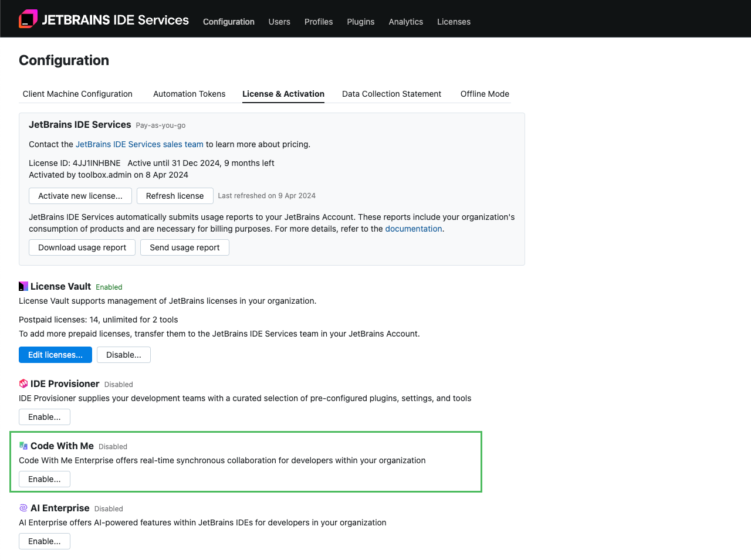Open the Users navigation item
Screen dimensions: 751x560
[279, 22]
